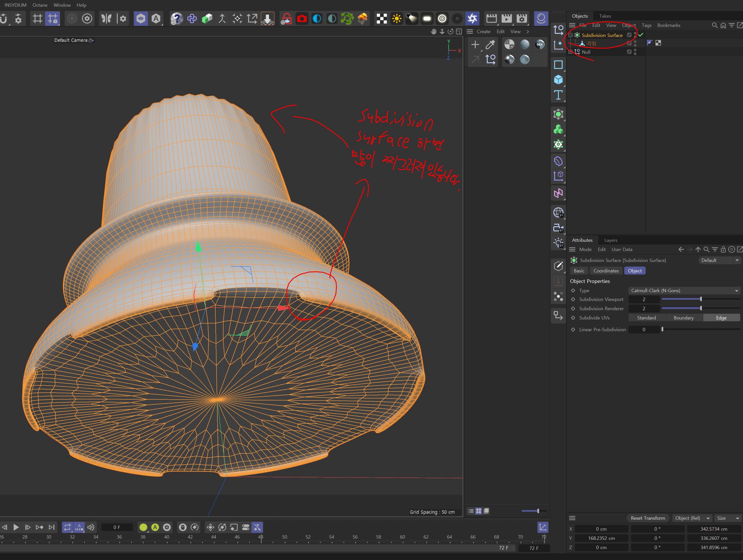Click the pan hand icon in viewport

[x=434, y=31]
